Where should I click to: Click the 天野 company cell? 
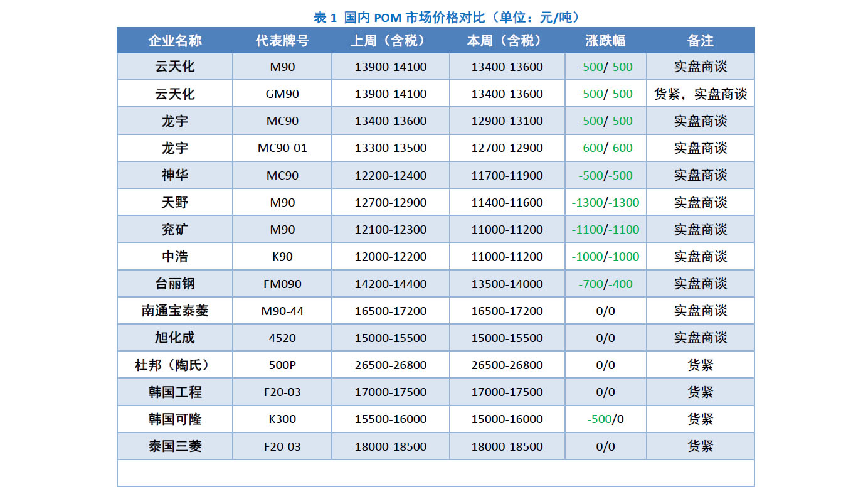175,203
